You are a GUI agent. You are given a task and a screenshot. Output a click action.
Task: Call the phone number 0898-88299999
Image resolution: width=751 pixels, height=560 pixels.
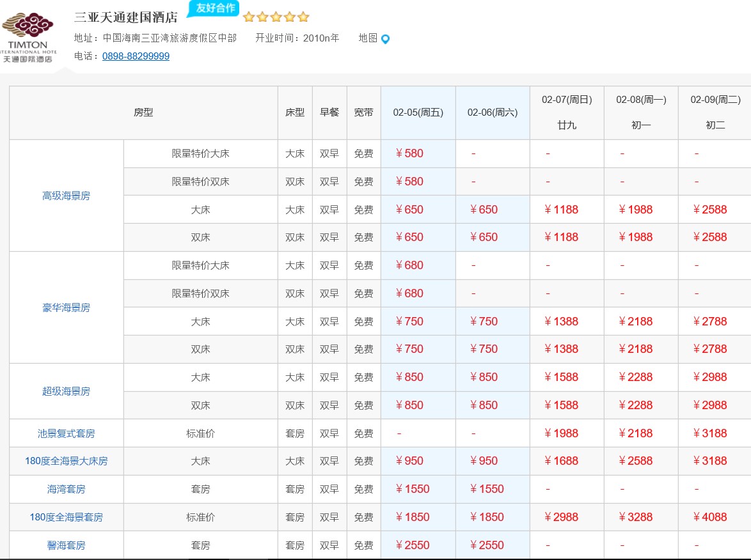point(136,56)
